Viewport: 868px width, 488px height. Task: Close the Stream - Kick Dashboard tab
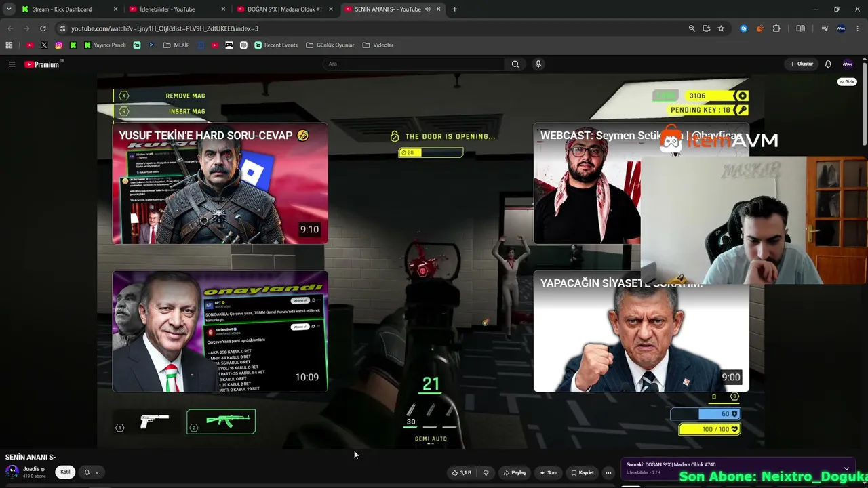[x=115, y=9]
